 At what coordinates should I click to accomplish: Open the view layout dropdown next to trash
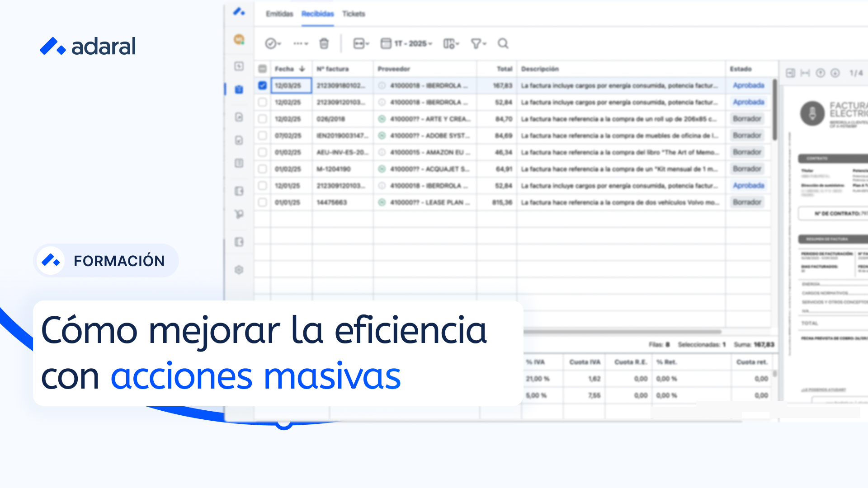pos(361,43)
